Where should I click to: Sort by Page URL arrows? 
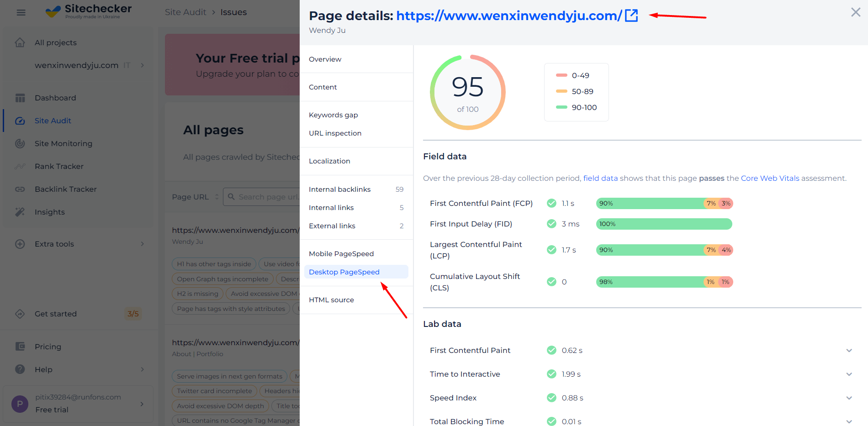(217, 197)
